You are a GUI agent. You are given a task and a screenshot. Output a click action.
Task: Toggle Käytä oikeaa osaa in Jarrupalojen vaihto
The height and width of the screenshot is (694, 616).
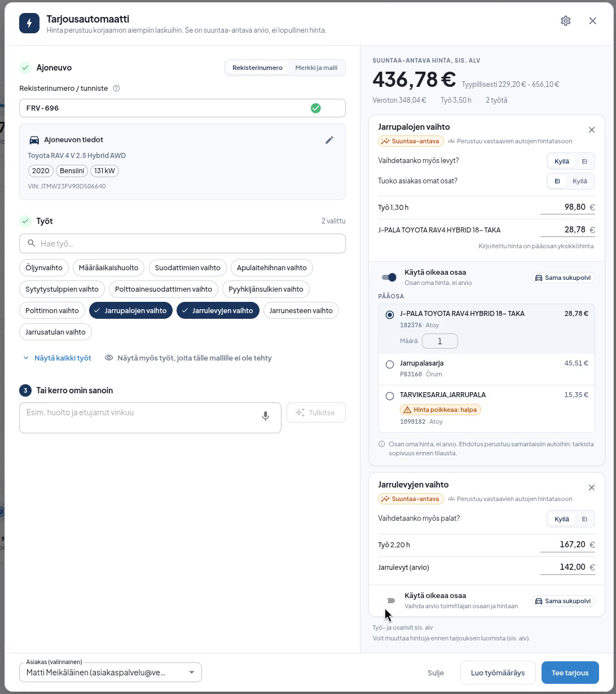pos(389,277)
